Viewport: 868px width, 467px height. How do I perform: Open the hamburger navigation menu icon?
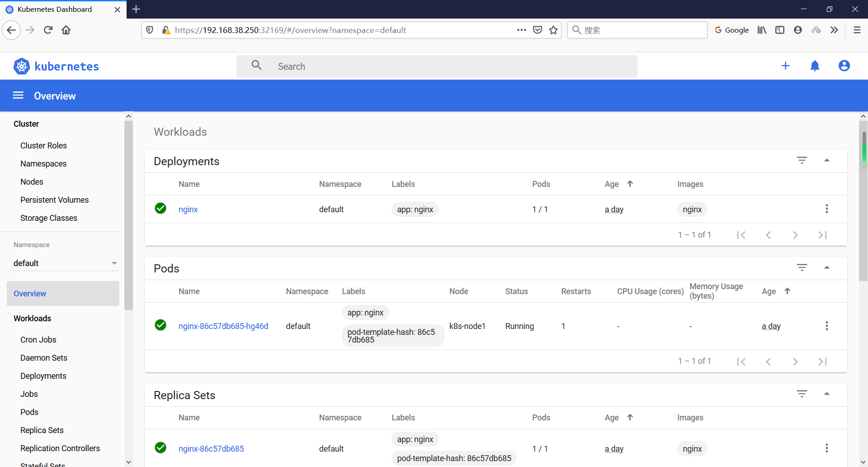[x=18, y=95]
